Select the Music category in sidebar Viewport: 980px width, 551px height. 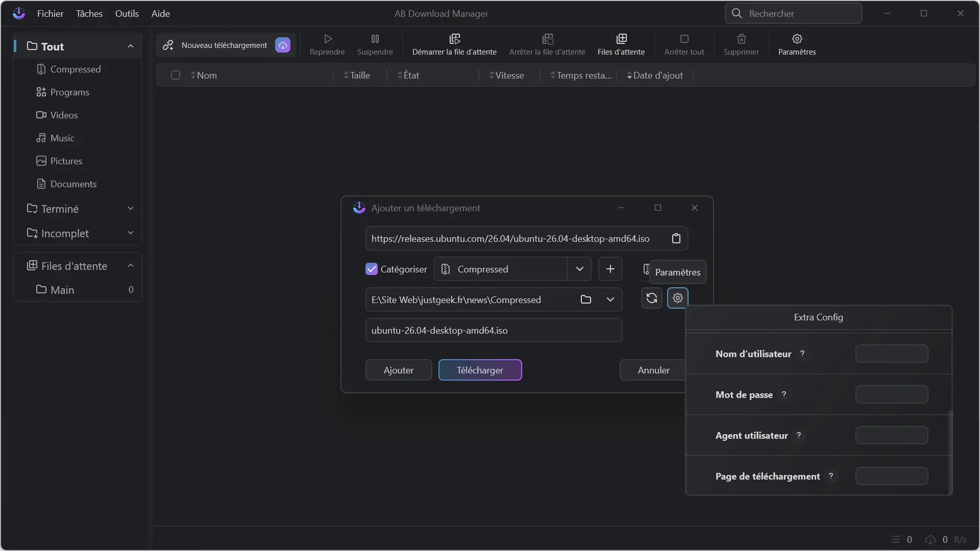78,138
